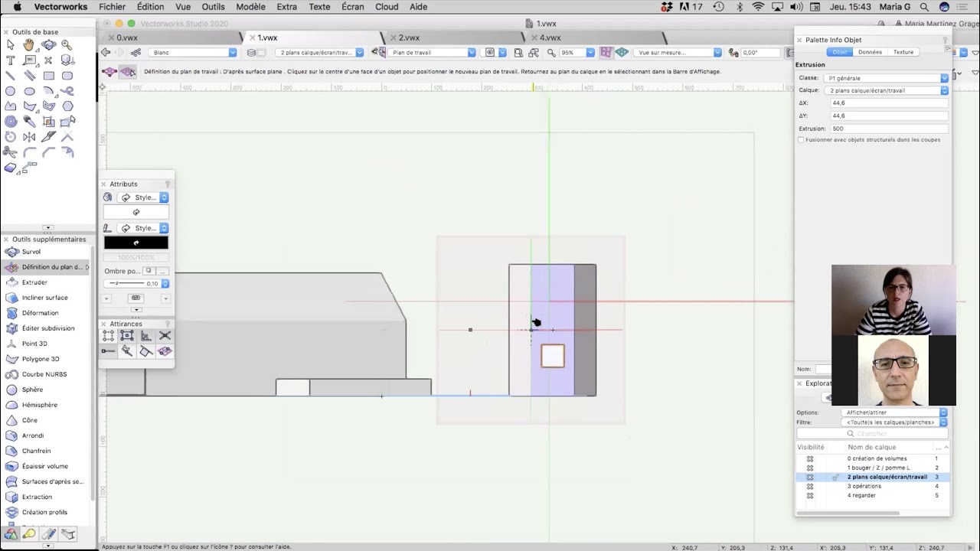The width and height of the screenshot is (980, 551).
Task: Toggle visibility of layer 3 opérations
Action: click(x=810, y=486)
